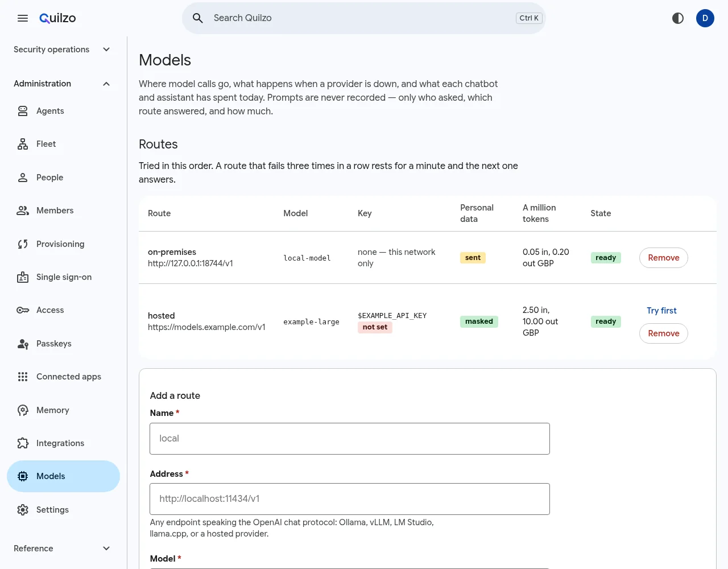The height and width of the screenshot is (569, 728).
Task: Click the on-premises ready state badge
Action: (606, 258)
